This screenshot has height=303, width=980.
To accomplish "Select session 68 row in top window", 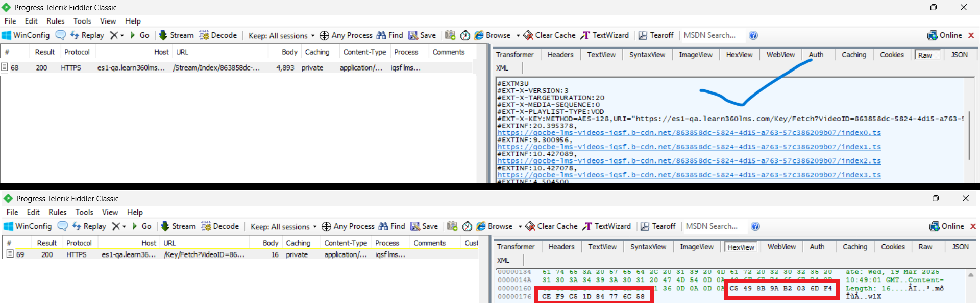I will coord(237,67).
